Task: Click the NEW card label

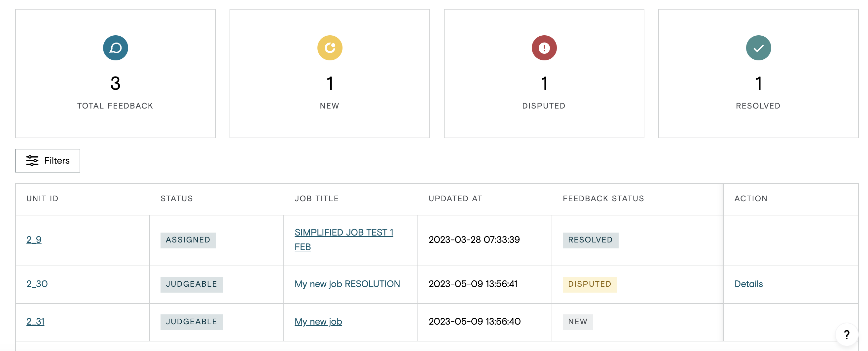Action: coord(330,106)
